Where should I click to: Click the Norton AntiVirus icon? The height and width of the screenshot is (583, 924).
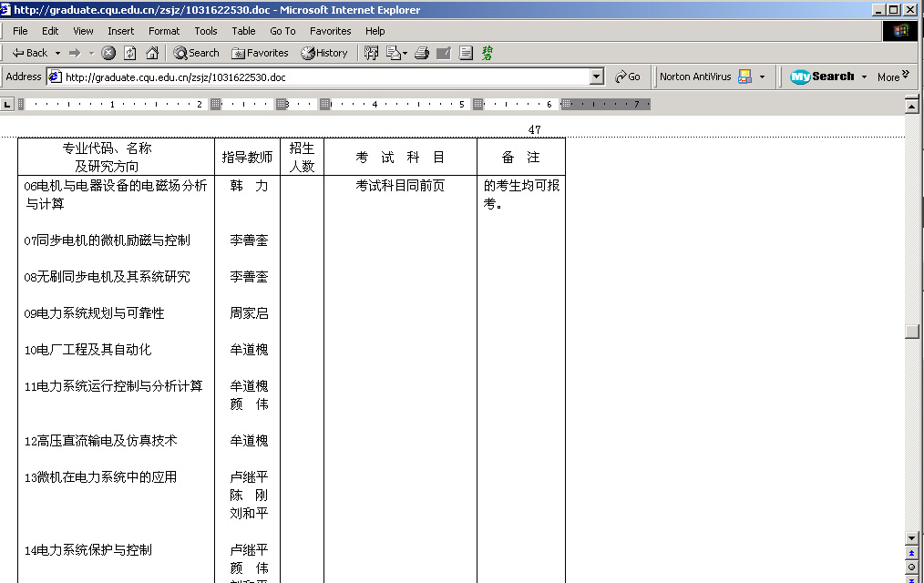(x=744, y=77)
